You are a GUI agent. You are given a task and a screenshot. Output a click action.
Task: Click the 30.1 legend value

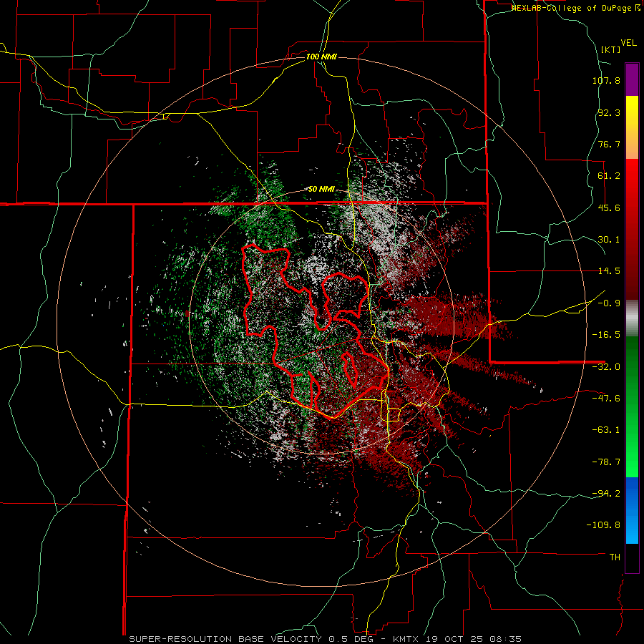tap(609, 240)
